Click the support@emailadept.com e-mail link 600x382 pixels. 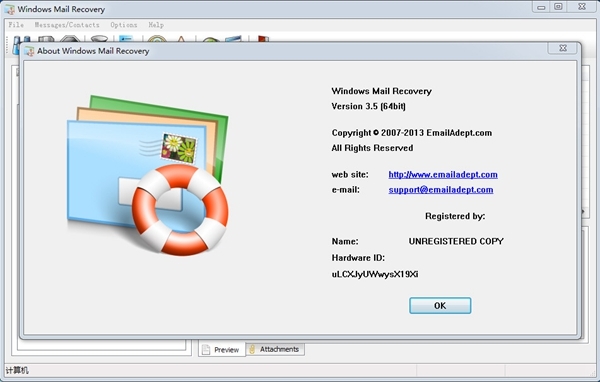click(441, 190)
